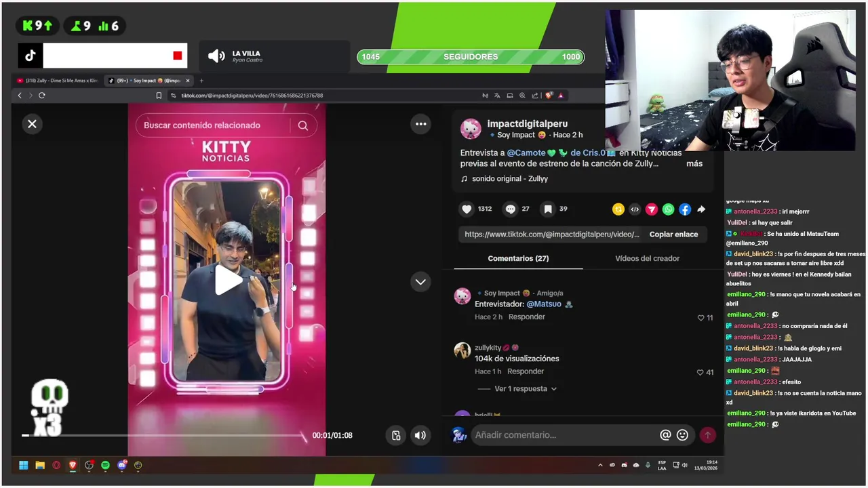Close the TikTok video viewer with X
The height and width of the screenshot is (488, 868).
point(32,124)
